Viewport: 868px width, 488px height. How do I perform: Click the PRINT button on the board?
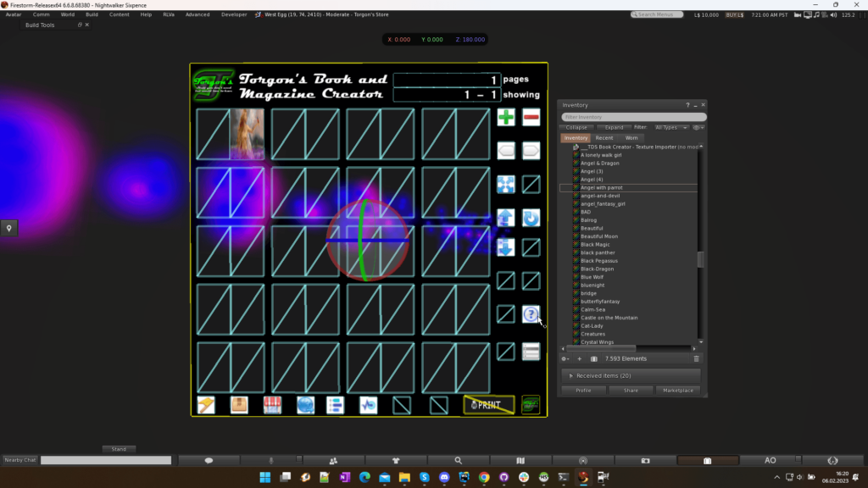[x=489, y=405]
